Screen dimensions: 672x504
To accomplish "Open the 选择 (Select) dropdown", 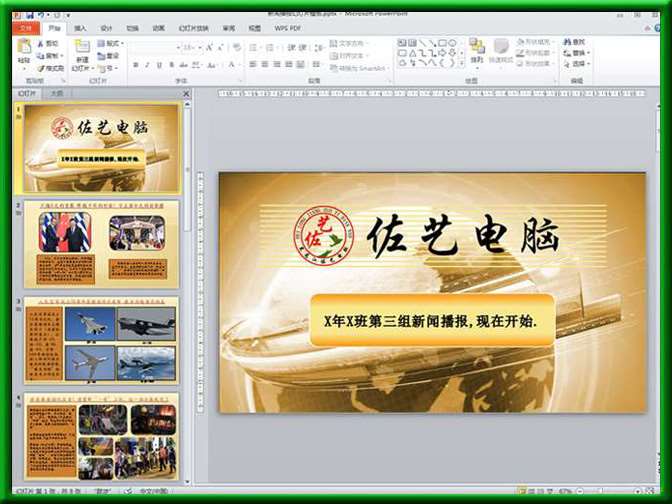I will pyautogui.click(x=577, y=64).
